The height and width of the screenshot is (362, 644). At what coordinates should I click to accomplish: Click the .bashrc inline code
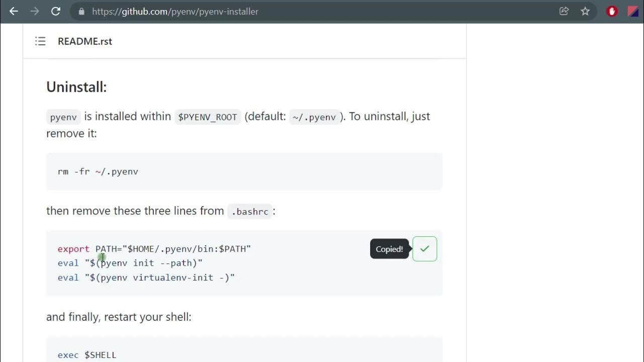coord(250,212)
